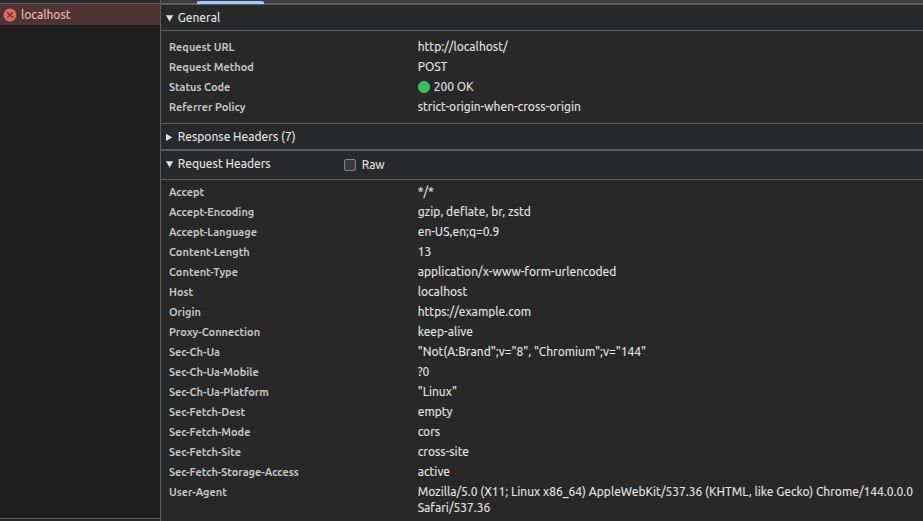The height and width of the screenshot is (521, 923).
Task: Click the Origin header name
Action: (185, 312)
